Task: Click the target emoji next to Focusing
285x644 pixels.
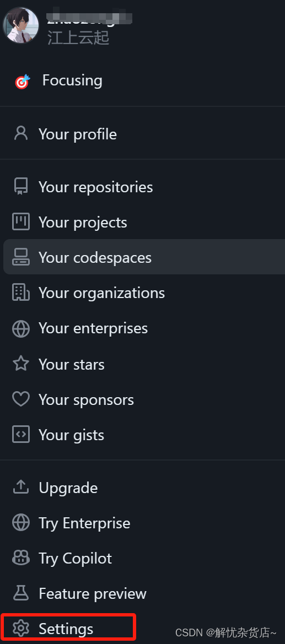Action: point(22,82)
